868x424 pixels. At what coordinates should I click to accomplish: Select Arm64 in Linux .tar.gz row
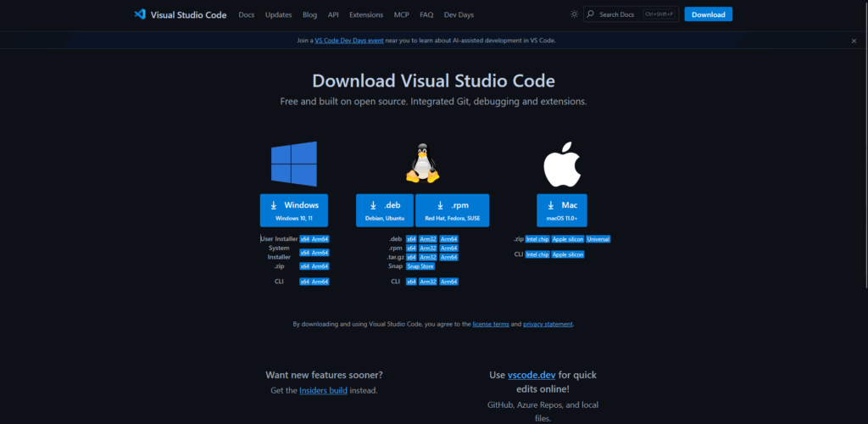tap(449, 258)
